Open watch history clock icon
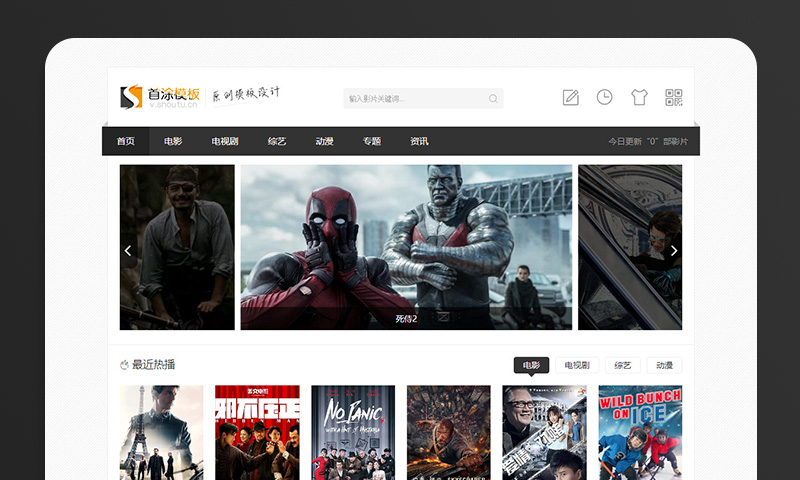Image resolution: width=800 pixels, height=480 pixels. click(x=605, y=97)
